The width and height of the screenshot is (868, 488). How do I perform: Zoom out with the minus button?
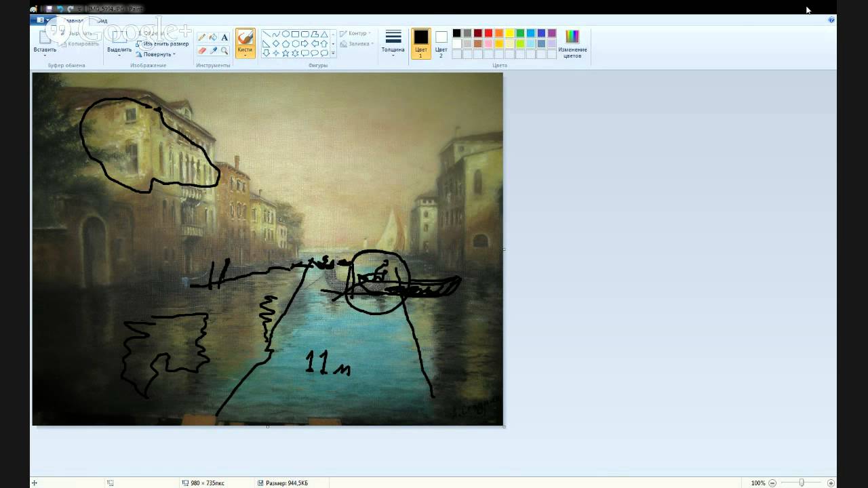pyautogui.click(x=772, y=483)
